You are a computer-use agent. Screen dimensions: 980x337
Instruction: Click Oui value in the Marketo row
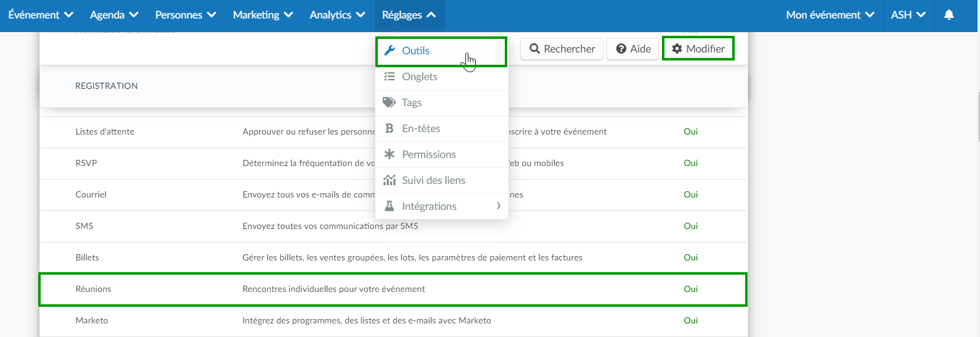[691, 320]
